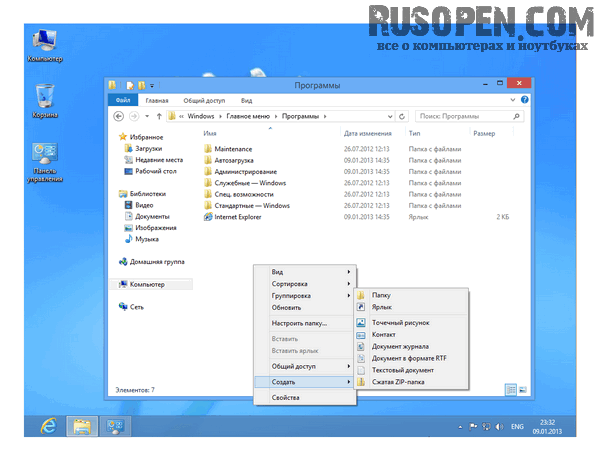
Task: Open the Корзина desktop icon
Action: (x=45, y=97)
